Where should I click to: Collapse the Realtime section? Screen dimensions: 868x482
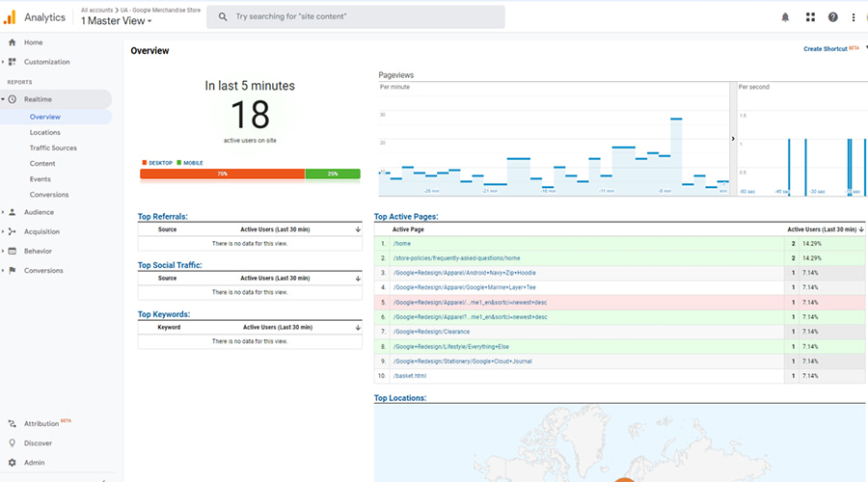tap(3, 99)
